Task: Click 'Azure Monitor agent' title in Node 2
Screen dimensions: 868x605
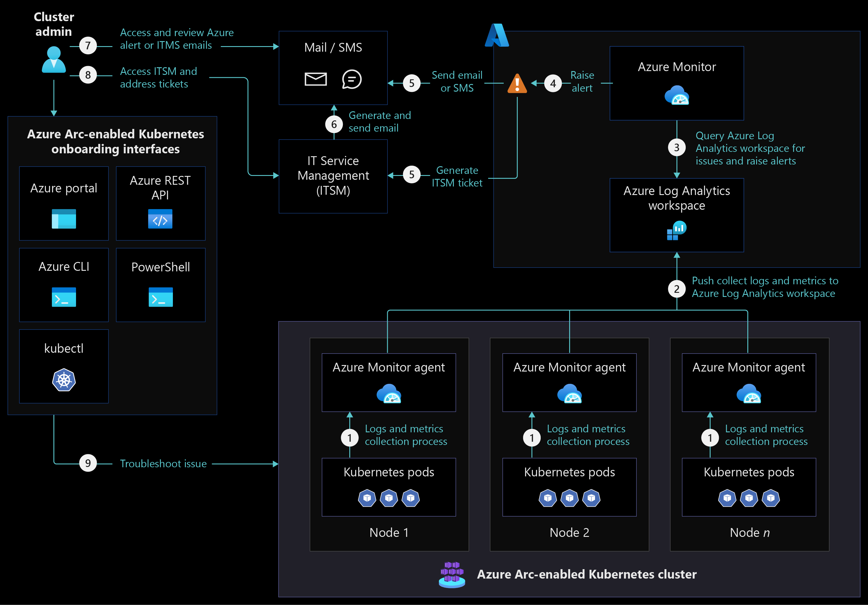Action: pyautogui.click(x=569, y=367)
